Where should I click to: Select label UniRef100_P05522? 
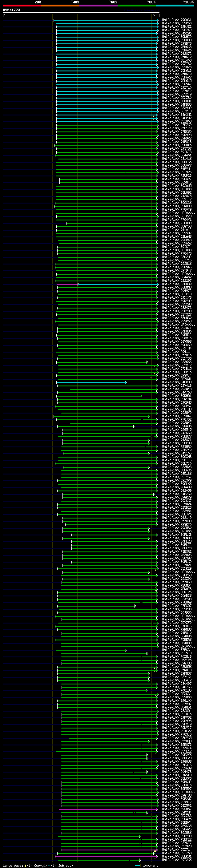176,335
